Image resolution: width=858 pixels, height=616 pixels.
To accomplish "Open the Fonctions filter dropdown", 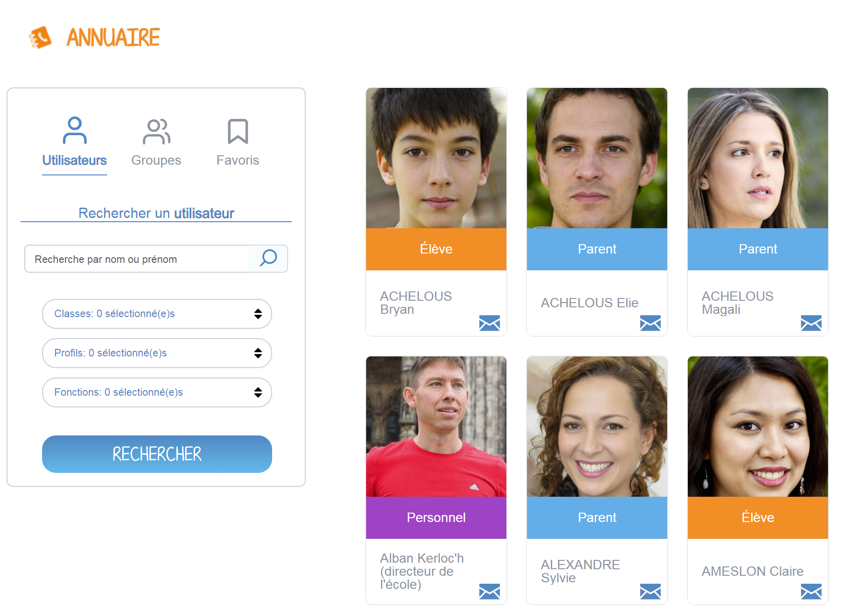I will coord(157,392).
